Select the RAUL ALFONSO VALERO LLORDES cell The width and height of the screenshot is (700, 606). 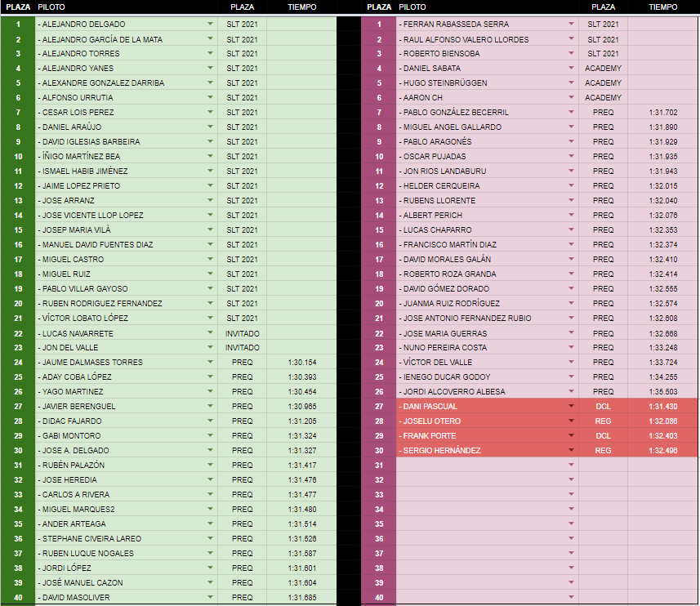coord(487,39)
